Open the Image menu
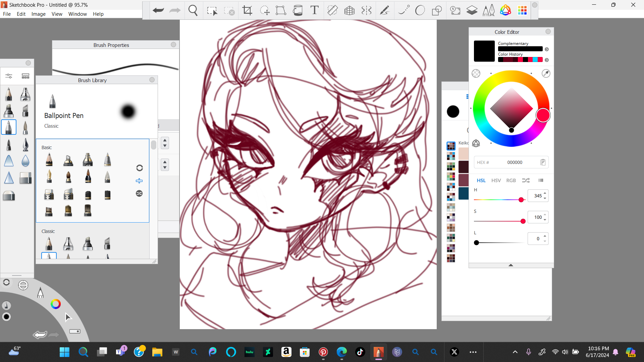The image size is (644, 362). point(39,14)
